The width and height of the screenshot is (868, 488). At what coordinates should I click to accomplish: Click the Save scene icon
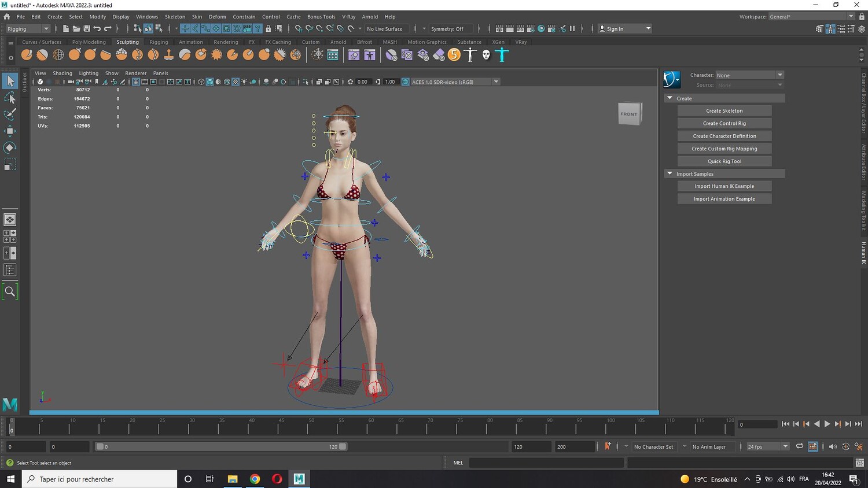(x=87, y=28)
